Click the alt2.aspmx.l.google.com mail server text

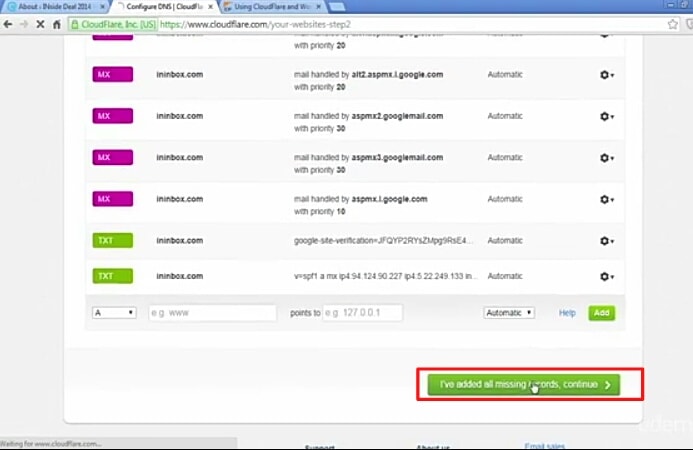[397, 74]
